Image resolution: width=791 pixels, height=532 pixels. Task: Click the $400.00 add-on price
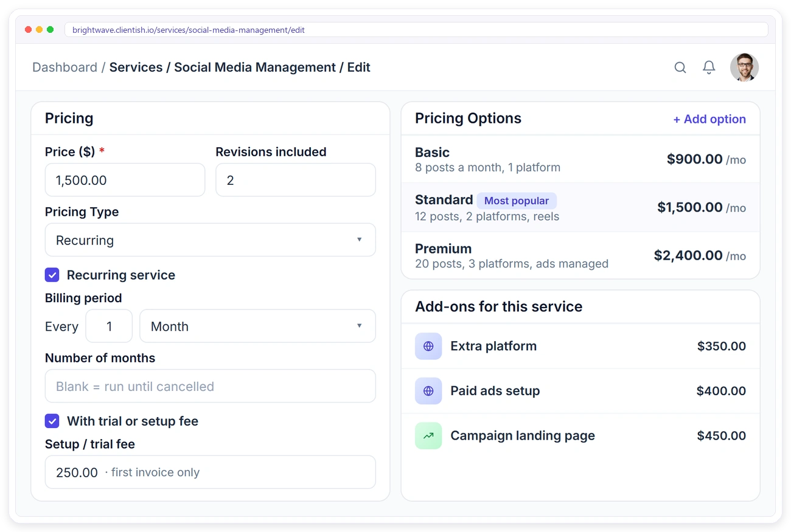pos(721,391)
